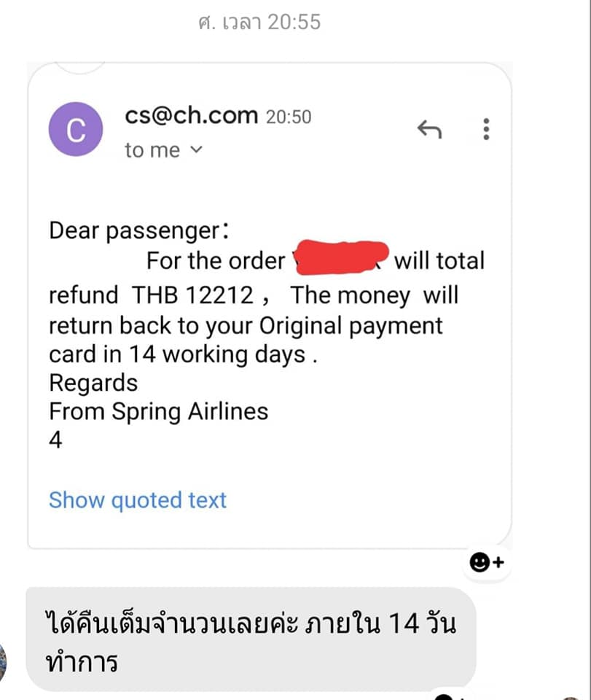The height and width of the screenshot is (700, 591).
Task: Expand the "to me" recipient details chevron
Action: coord(196,150)
